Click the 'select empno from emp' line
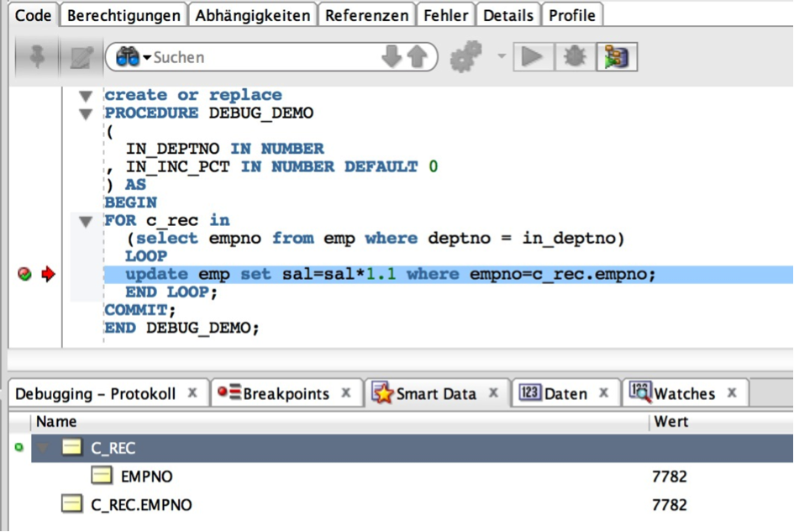Viewport: 794px width, 532px height. [x=376, y=238]
